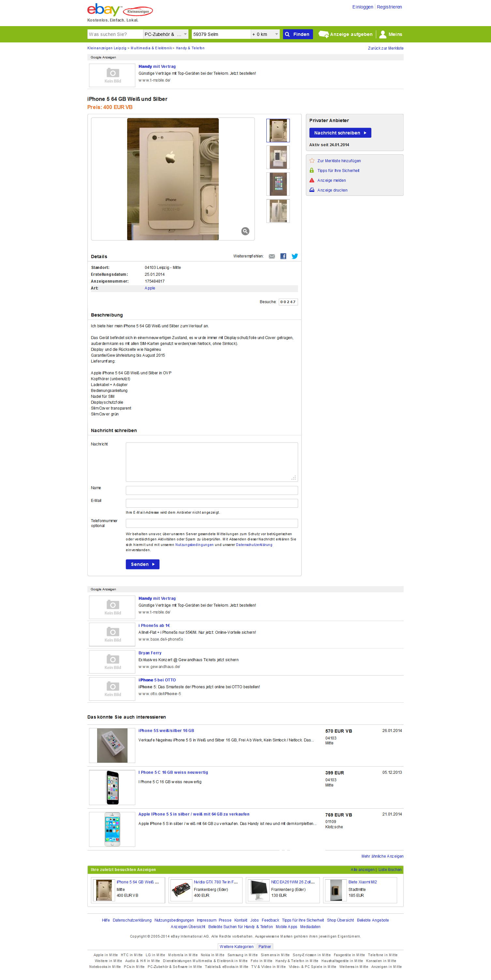This screenshot has width=491, height=980.
Task: Open the iPhone 5 bei OTTO ad
Action: pyautogui.click(x=157, y=680)
